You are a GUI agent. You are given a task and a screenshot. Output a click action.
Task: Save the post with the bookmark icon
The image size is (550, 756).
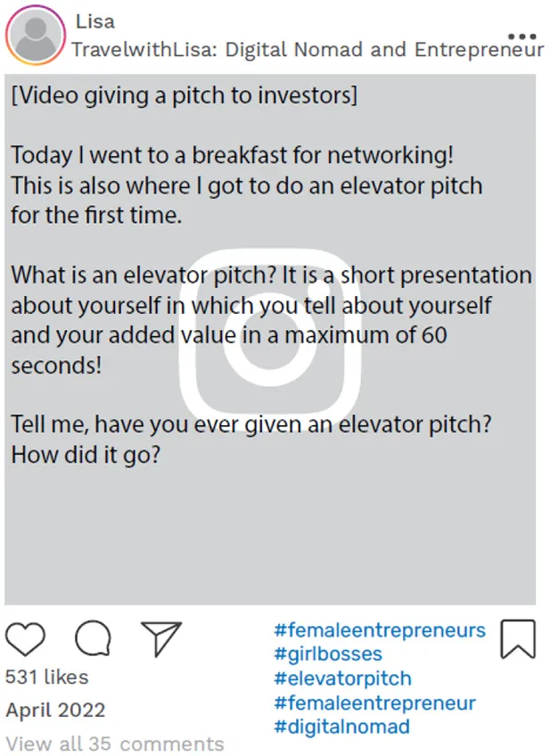(x=517, y=639)
